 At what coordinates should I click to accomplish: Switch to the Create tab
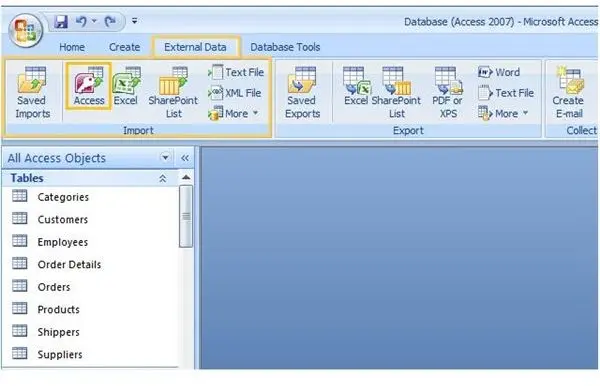(124, 47)
